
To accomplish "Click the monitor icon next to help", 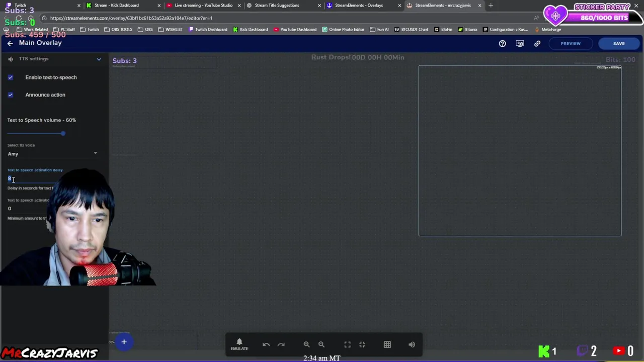I will (x=520, y=43).
